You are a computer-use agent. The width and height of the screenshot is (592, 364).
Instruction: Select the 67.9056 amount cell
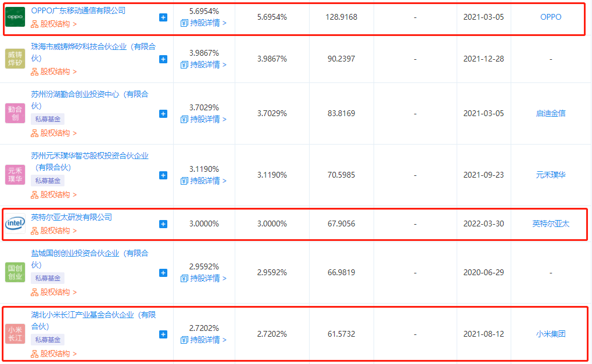(341, 224)
